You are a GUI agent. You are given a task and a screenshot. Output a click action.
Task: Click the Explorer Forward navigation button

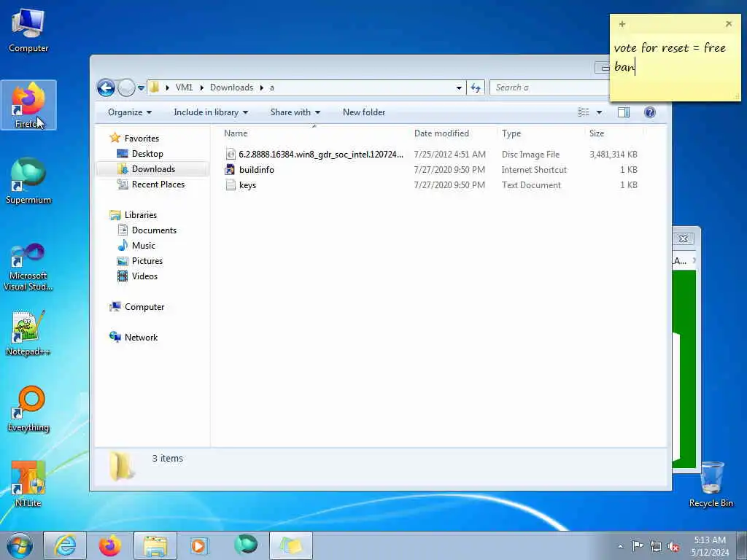pyautogui.click(x=125, y=87)
